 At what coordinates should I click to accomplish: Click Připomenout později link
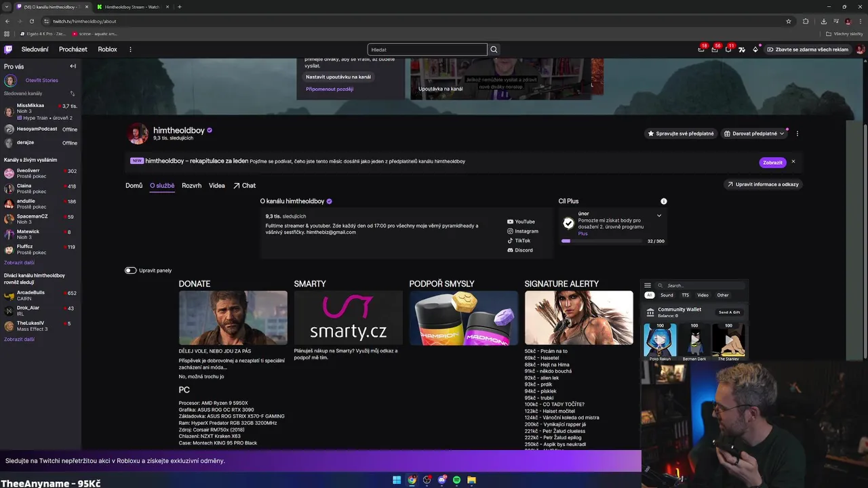click(330, 89)
